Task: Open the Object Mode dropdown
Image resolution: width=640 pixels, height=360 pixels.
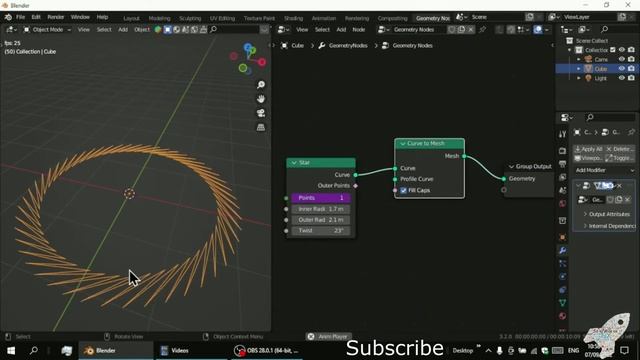Action: [x=47, y=29]
